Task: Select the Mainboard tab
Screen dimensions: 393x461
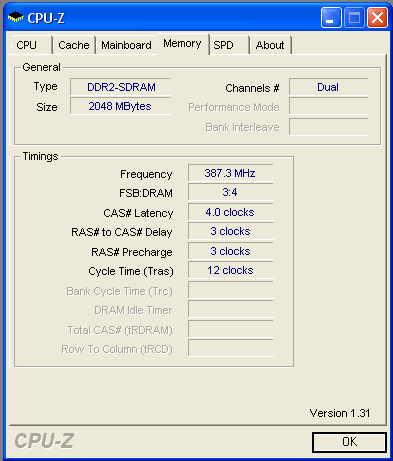Action: [126, 45]
